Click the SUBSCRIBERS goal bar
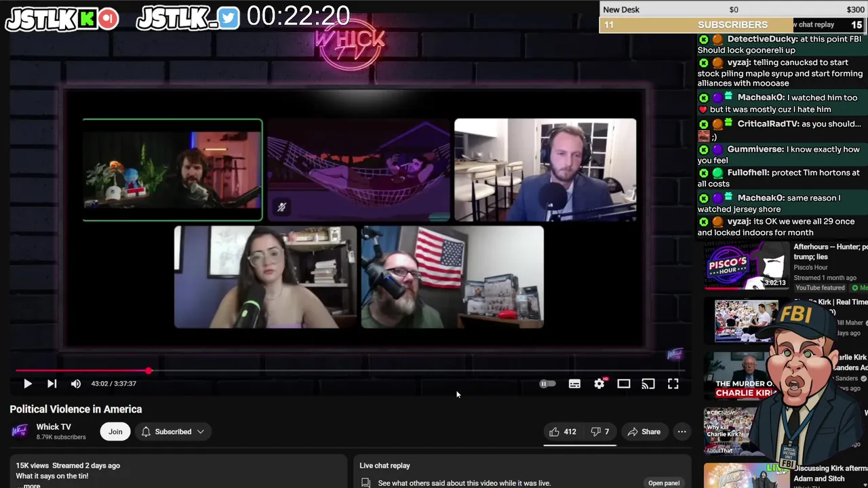 click(x=732, y=25)
